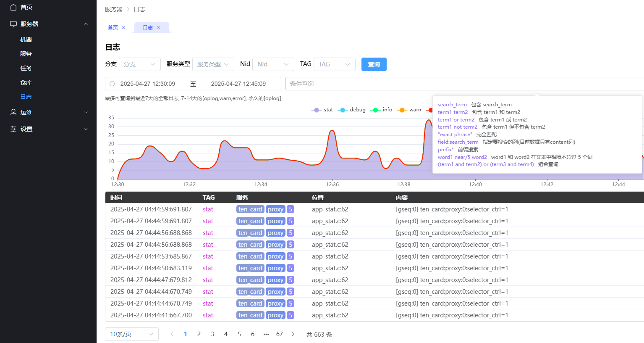Click the 内容 column header
The height and width of the screenshot is (343, 644).
tap(402, 198)
